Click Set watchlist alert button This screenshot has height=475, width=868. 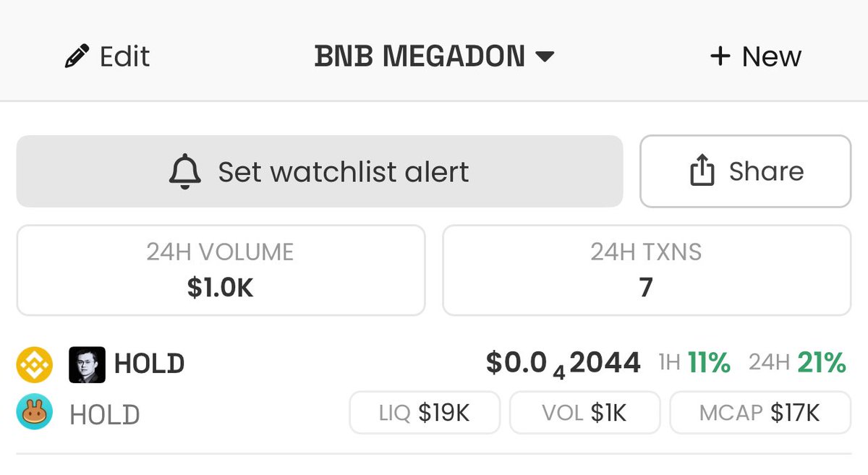tap(320, 171)
